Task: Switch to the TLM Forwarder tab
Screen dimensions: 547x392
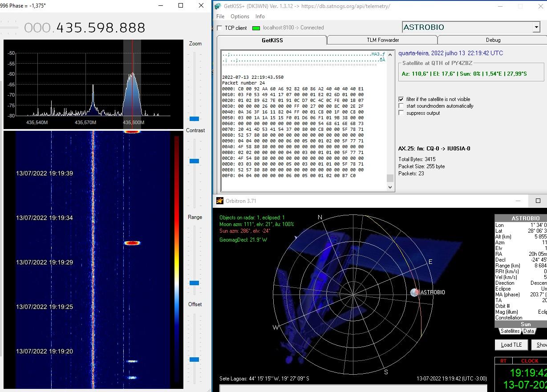Action: click(383, 40)
